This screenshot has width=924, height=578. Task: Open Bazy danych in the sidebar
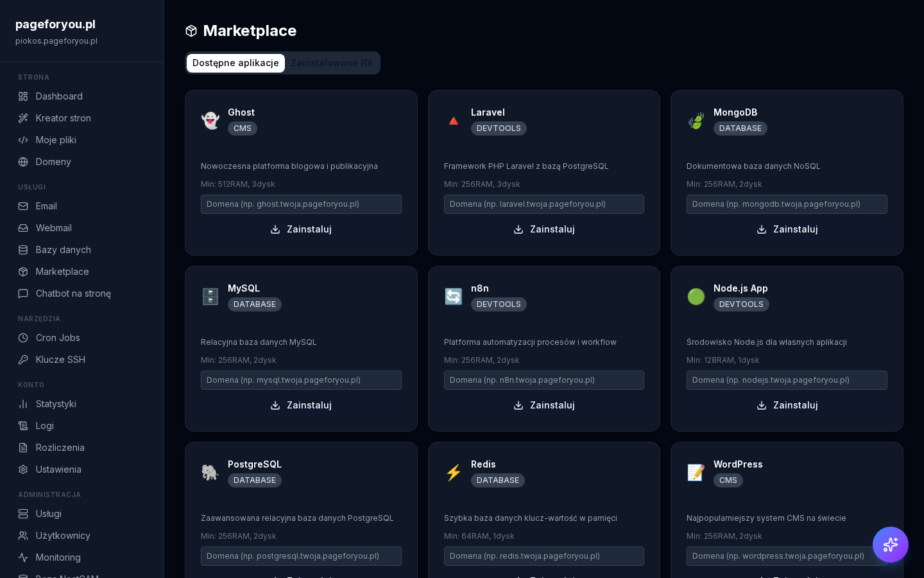click(x=82, y=250)
